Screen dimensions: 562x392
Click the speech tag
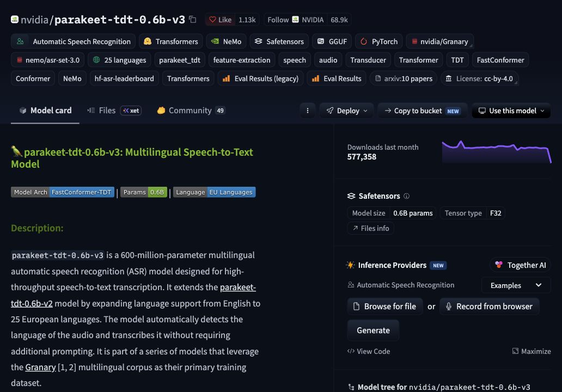pos(295,60)
